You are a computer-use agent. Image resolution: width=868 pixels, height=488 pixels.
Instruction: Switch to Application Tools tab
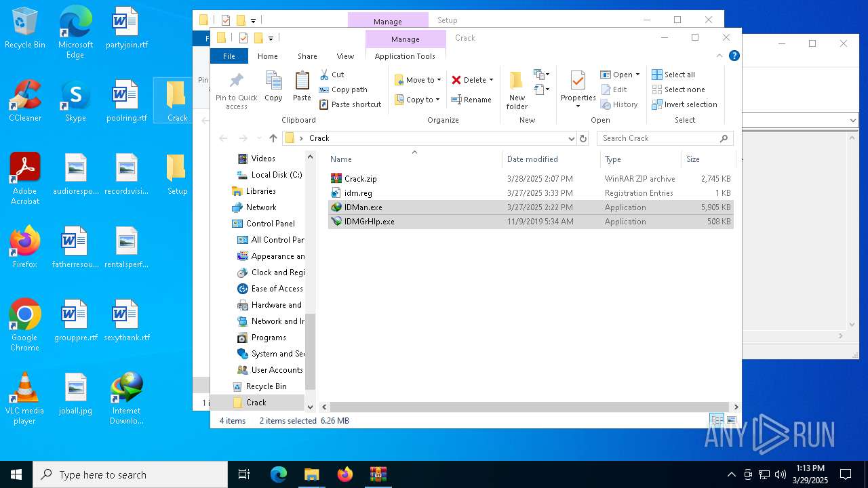click(405, 56)
